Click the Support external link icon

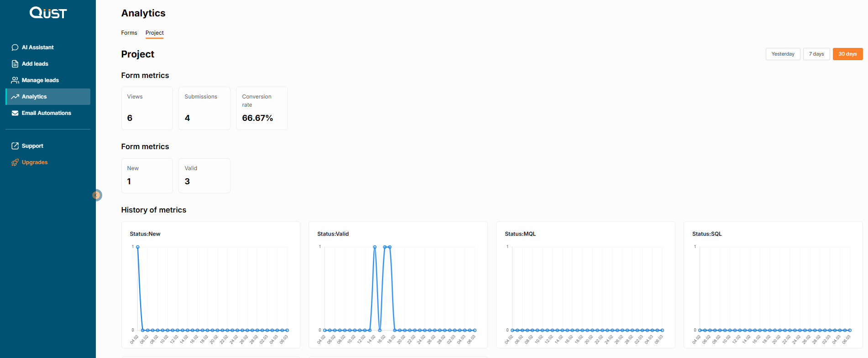point(15,146)
